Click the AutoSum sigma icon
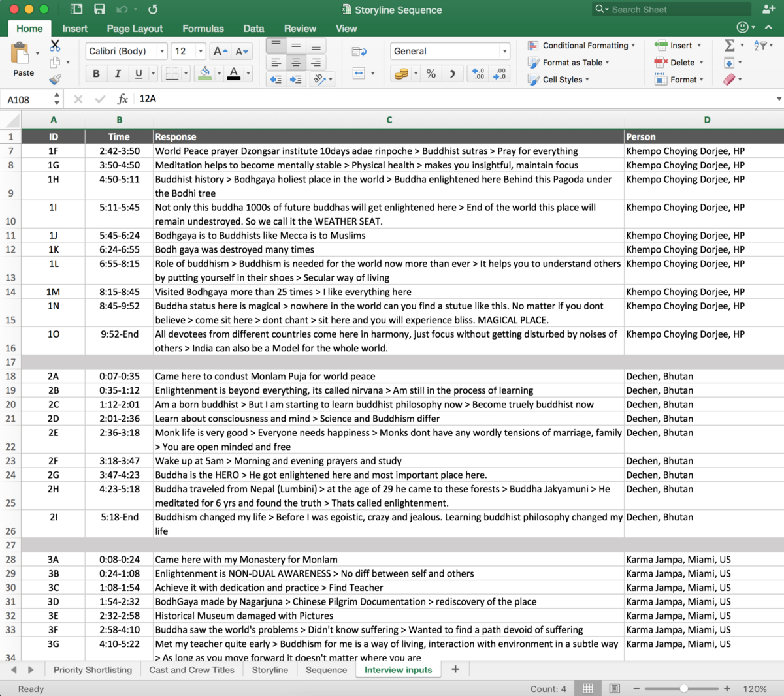 tap(730, 45)
